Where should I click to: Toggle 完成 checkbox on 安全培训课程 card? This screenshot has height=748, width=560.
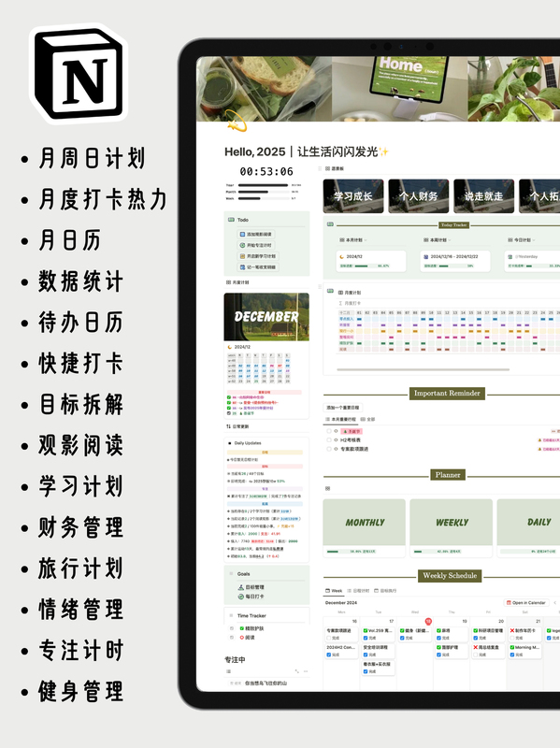pyautogui.click(x=366, y=654)
